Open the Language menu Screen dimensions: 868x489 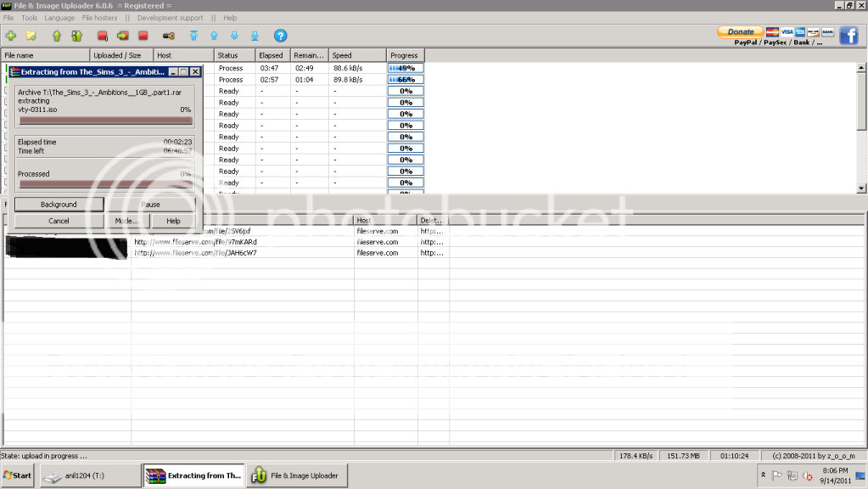(x=59, y=18)
